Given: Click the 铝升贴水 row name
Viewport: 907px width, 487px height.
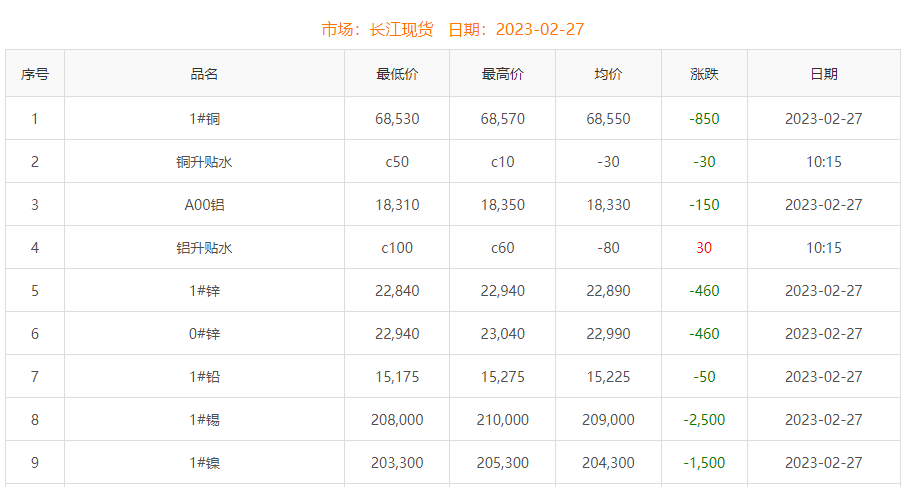Looking at the screenshot, I should coord(204,248).
